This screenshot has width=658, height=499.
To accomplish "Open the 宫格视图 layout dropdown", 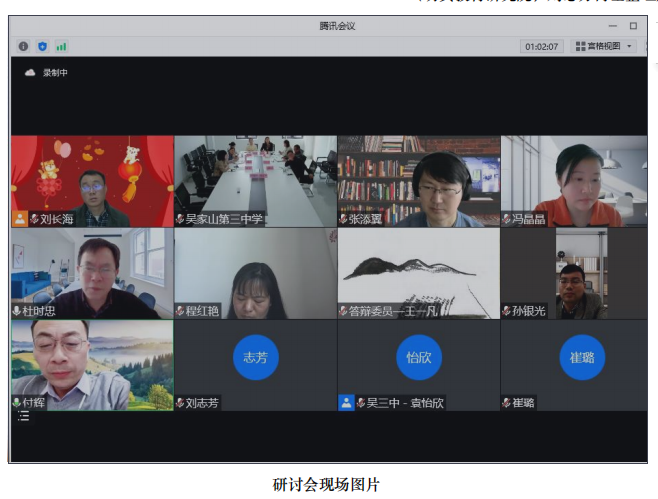I will click(x=603, y=46).
